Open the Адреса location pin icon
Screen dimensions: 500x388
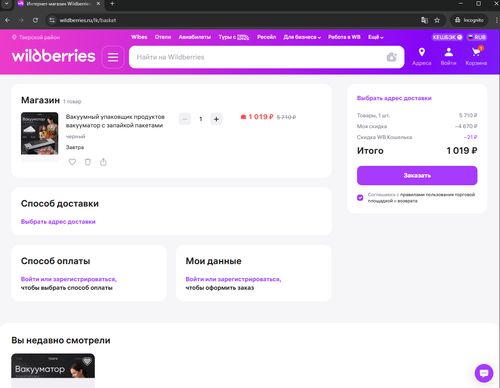(x=422, y=56)
